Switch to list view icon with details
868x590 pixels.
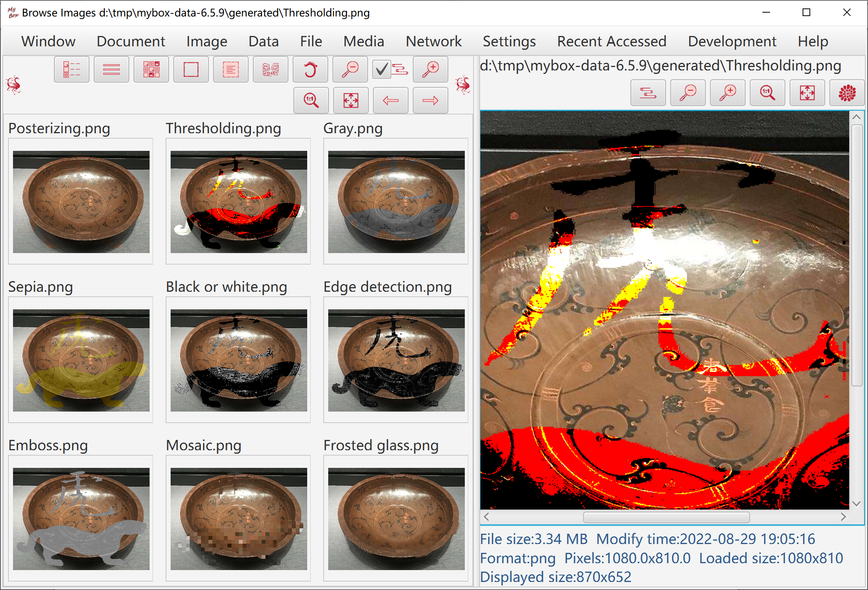pos(72,70)
